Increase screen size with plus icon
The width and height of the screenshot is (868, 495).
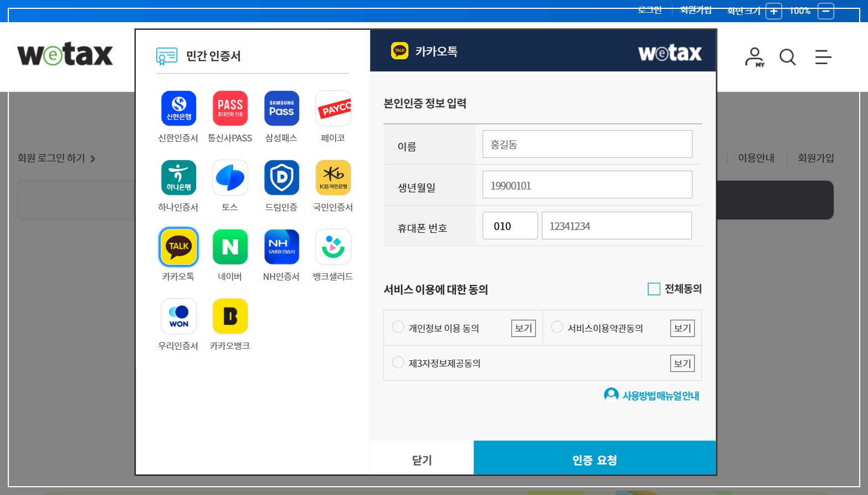click(774, 11)
